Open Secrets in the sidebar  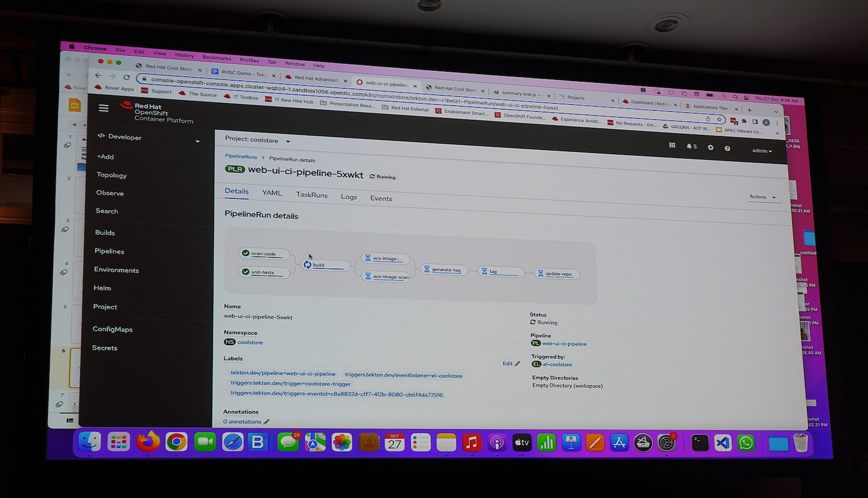click(x=105, y=347)
